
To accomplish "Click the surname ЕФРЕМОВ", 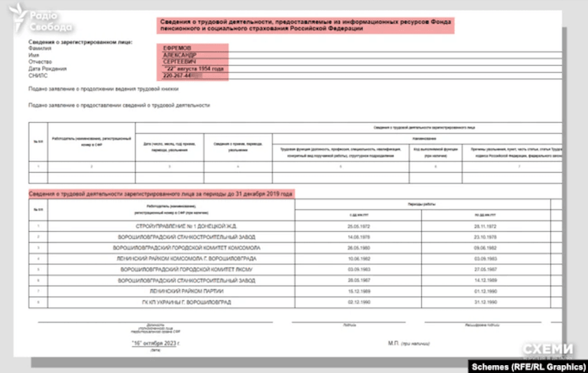I will (x=179, y=48).
